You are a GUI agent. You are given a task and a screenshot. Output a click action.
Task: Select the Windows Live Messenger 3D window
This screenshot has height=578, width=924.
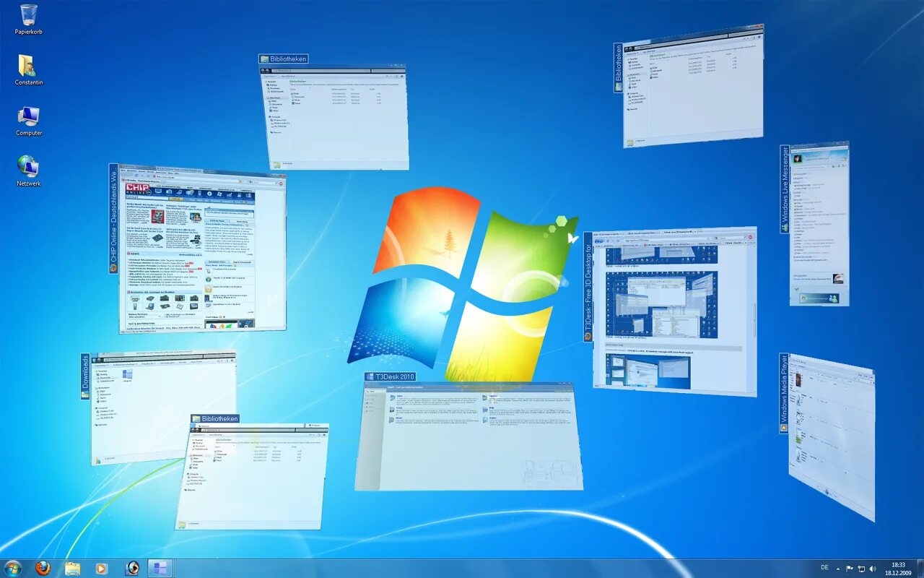819,224
